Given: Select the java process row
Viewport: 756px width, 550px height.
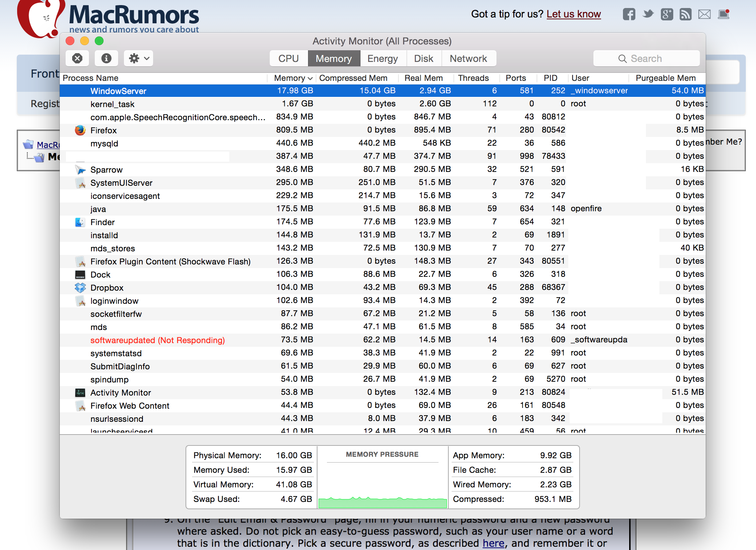Looking at the screenshot, I should (382, 209).
